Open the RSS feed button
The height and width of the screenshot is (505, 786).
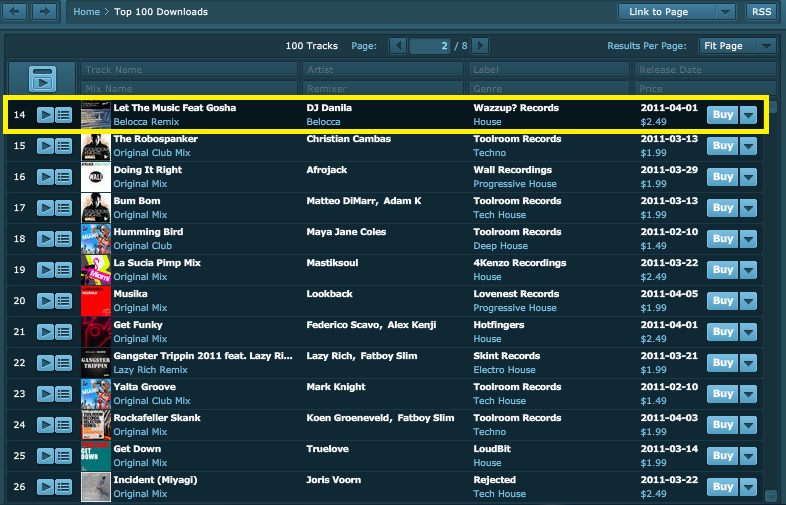click(x=760, y=12)
